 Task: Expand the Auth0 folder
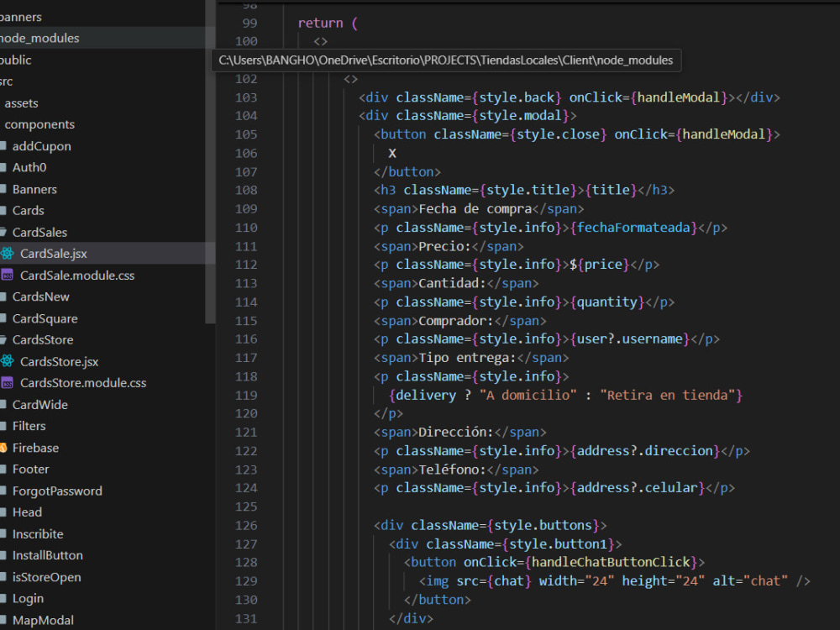coord(29,167)
